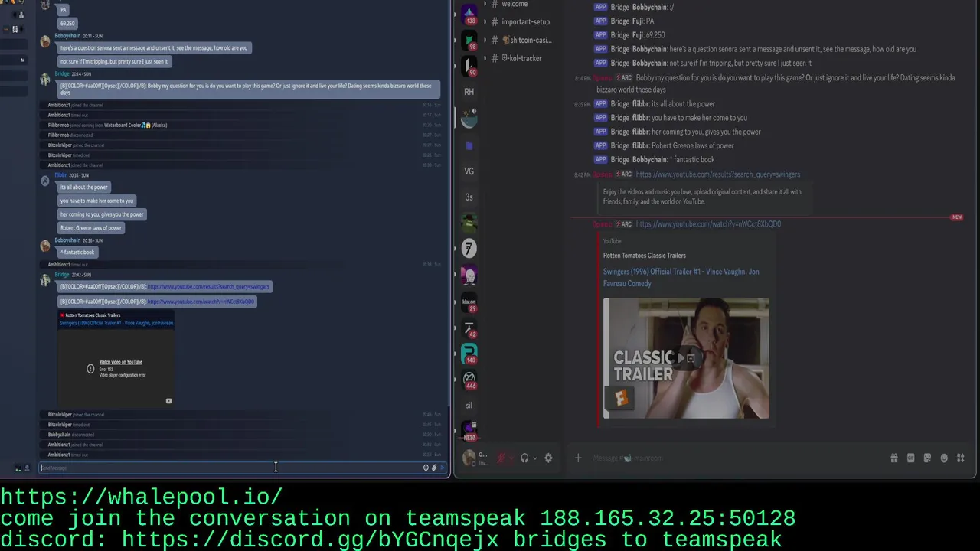Click the Discord message input field
980x551 pixels.
(735, 458)
